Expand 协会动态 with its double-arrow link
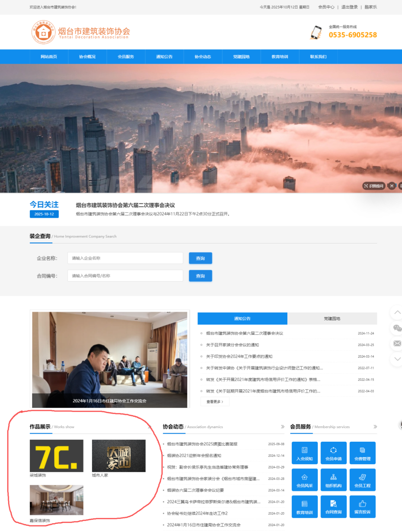 click(282, 427)
